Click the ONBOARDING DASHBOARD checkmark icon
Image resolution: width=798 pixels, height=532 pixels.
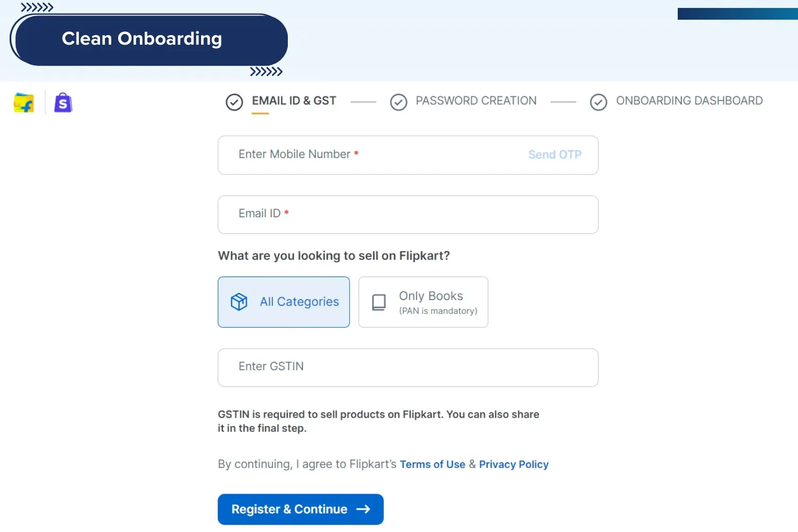pos(598,102)
